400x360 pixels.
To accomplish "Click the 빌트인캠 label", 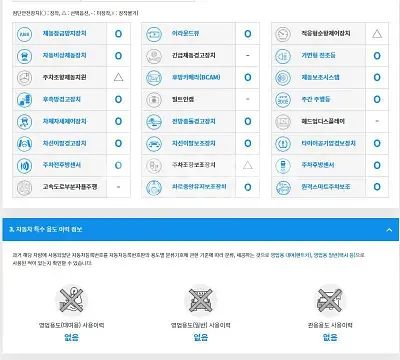I will point(183,99).
